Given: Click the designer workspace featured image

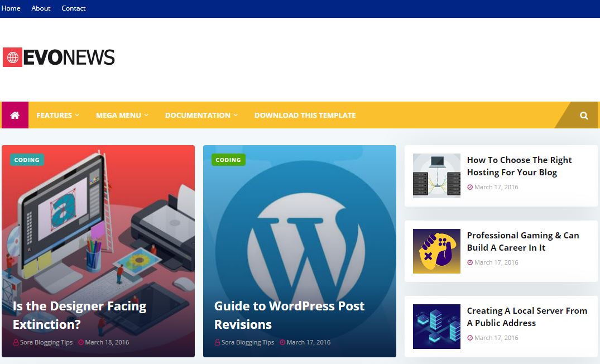Looking at the screenshot, I should tap(98, 223).
